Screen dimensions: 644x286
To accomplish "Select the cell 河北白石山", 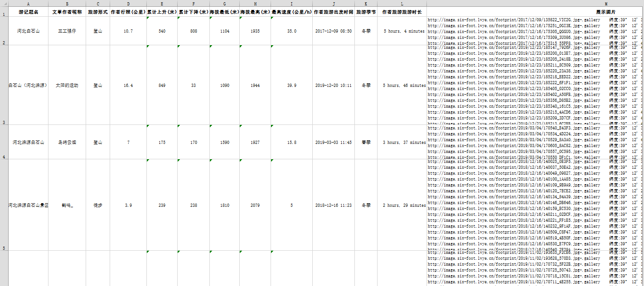I will 28,31.
